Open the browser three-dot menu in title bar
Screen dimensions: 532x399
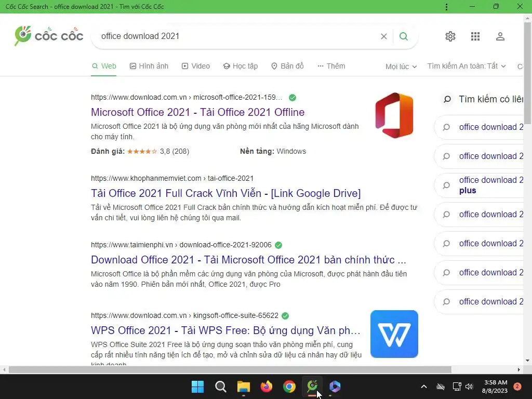tap(446, 6)
